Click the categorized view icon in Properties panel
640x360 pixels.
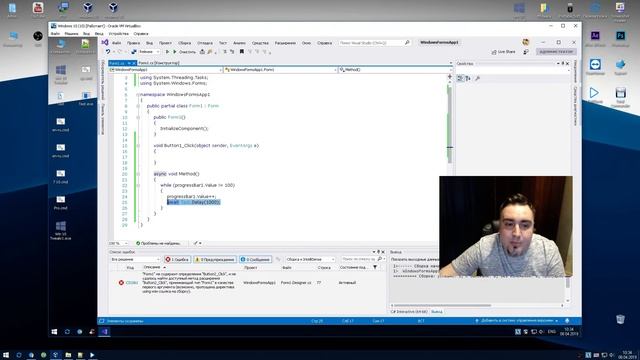click(x=460, y=78)
